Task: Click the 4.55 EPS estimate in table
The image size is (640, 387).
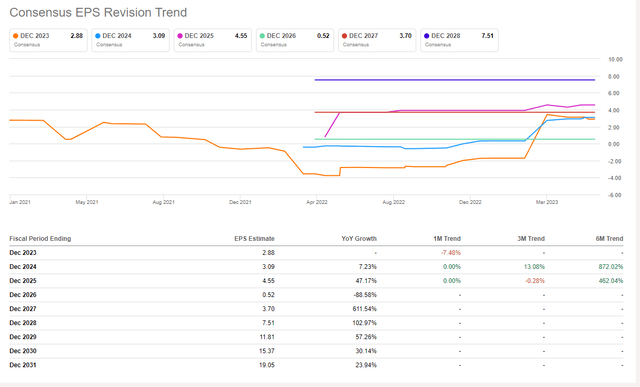Action: (268, 281)
